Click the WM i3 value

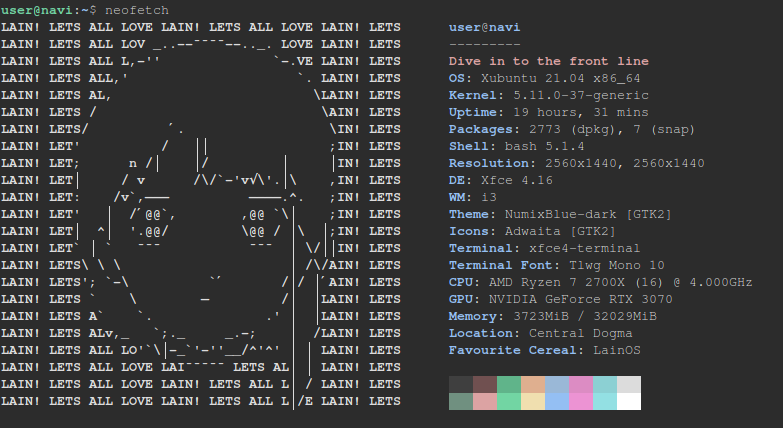tap(489, 197)
